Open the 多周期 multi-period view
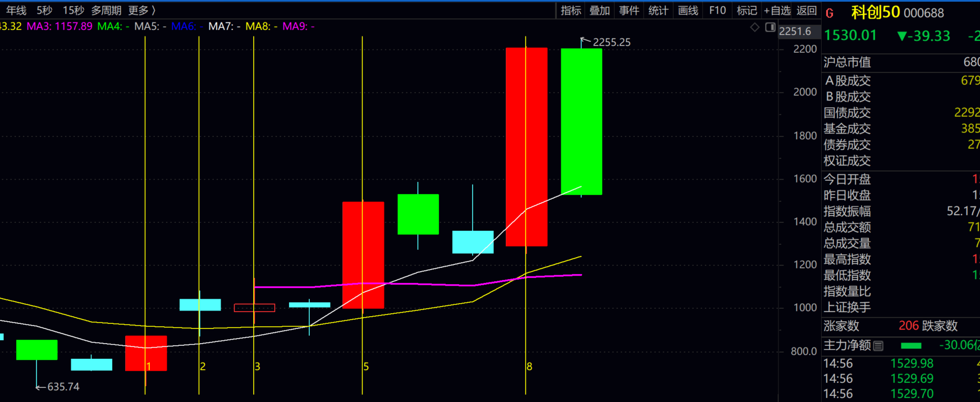Viewport: 980px width, 402px height. [106, 10]
